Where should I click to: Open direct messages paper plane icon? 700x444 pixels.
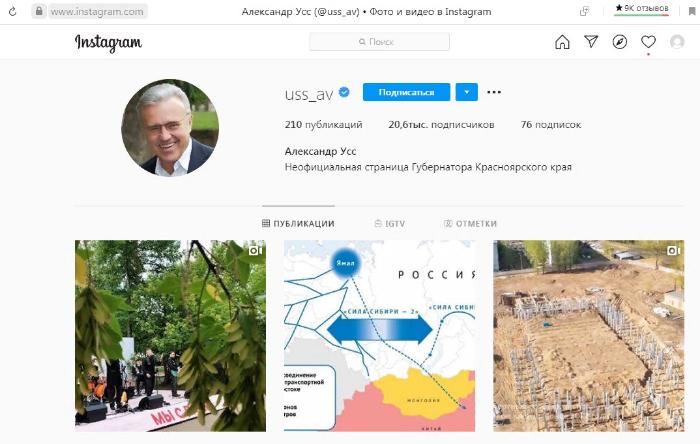(591, 41)
